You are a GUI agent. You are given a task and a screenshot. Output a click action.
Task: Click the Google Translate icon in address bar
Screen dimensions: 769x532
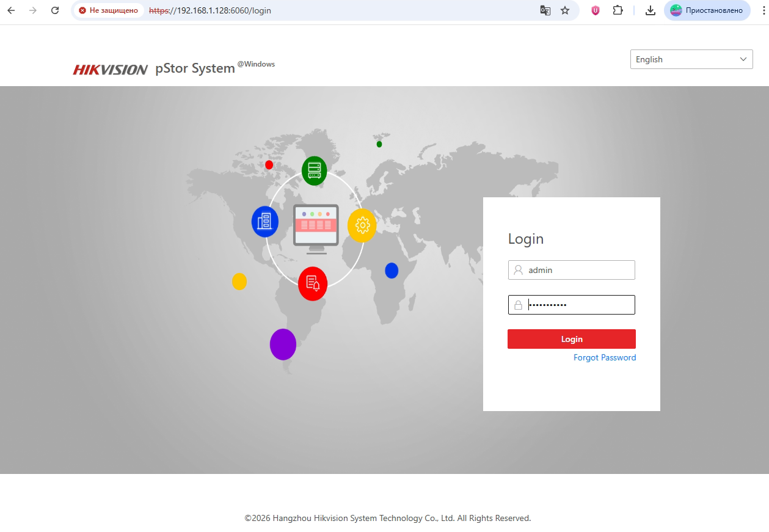545,10
